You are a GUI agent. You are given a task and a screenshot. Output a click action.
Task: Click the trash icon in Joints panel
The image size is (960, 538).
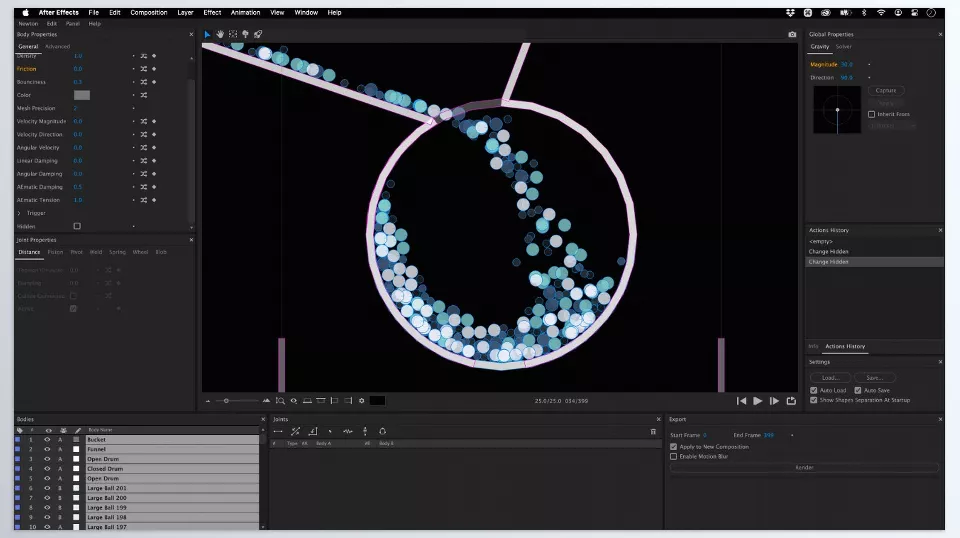click(x=653, y=432)
